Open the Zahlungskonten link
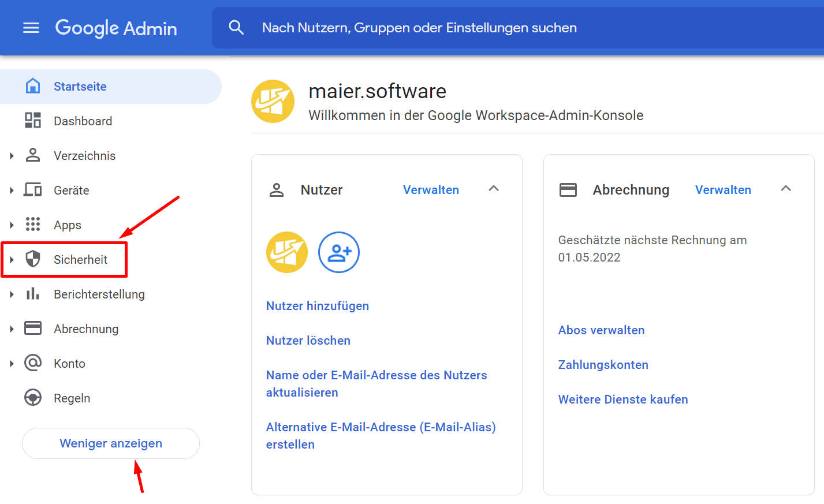Image resolution: width=824 pixels, height=504 pixels. [603, 365]
